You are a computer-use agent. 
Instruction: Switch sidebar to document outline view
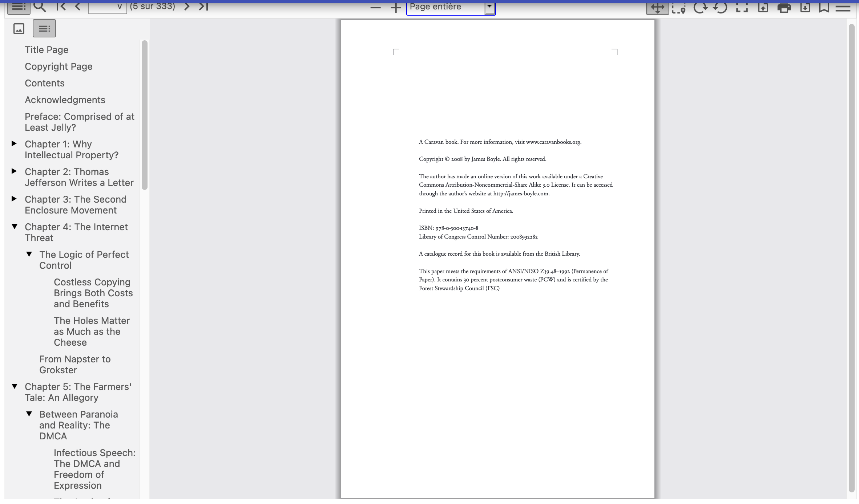(44, 28)
